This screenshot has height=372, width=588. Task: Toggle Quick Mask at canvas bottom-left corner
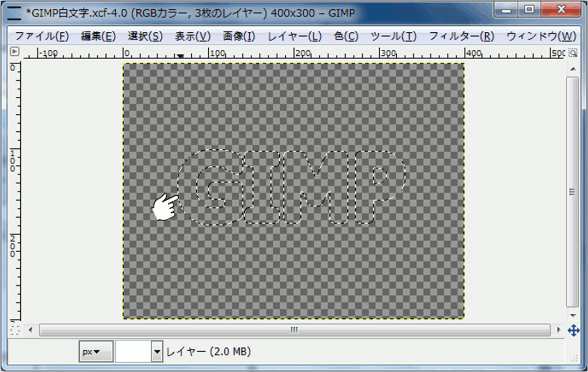(x=15, y=330)
